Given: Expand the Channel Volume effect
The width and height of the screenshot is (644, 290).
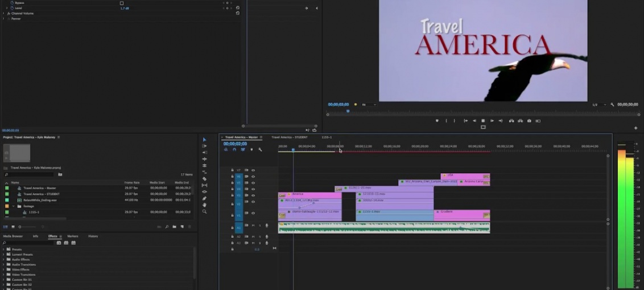Looking at the screenshot, I should tap(3, 14).
